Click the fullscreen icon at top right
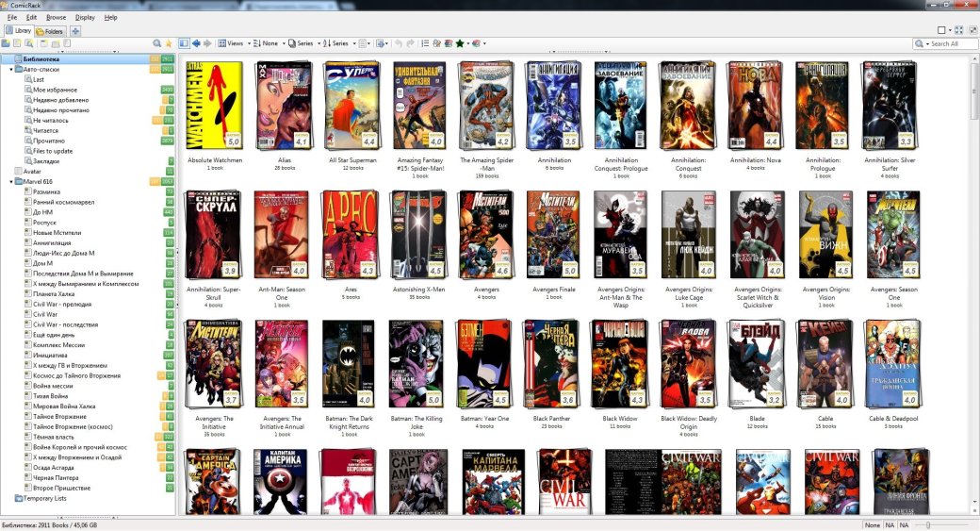The width and height of the screenshot is (980, 531). [x=958, y=29]
